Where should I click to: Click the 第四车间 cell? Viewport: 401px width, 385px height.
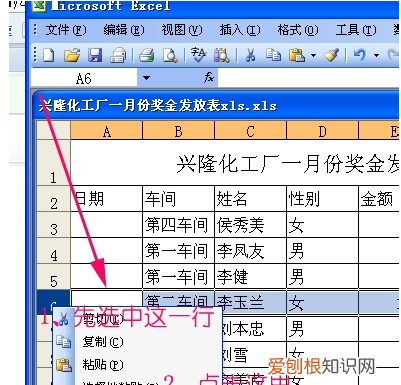[x=179, y=225]
